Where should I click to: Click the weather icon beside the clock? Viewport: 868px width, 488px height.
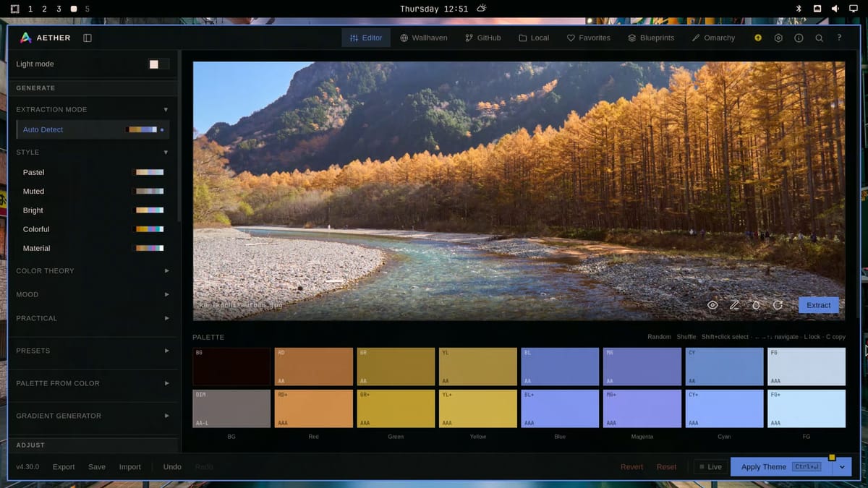pyautogui.click(x=482, y=9)
